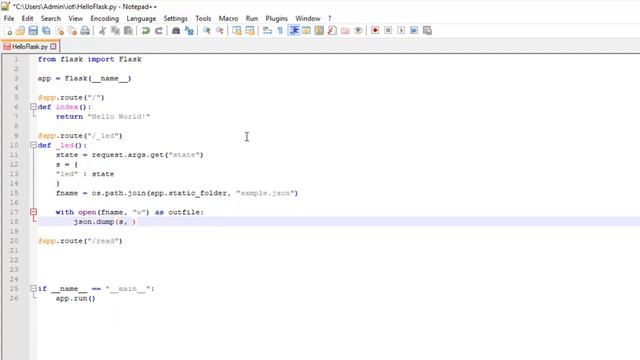
Task: Undo the last edit with the green Undo arrow
Action: pos(145,31)
